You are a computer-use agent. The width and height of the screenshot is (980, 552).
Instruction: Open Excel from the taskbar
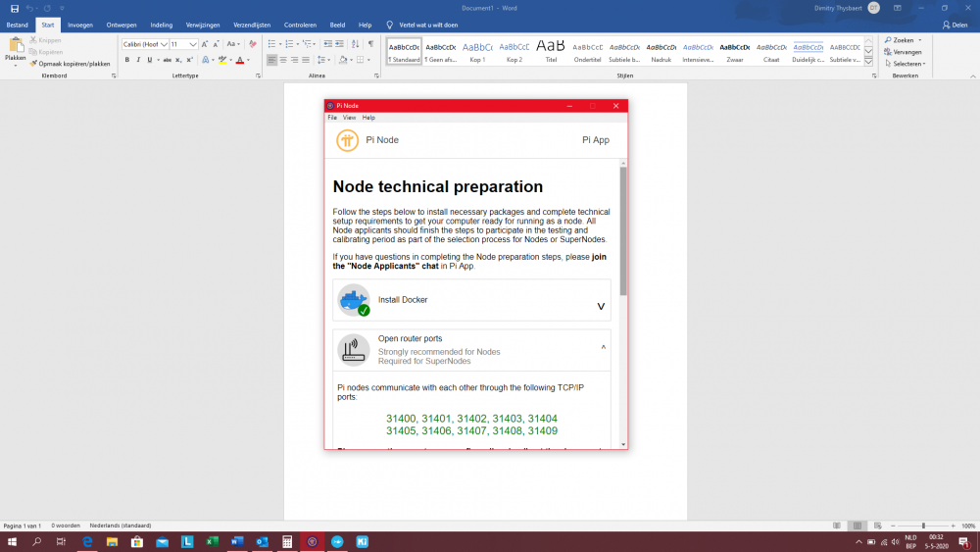212,541
